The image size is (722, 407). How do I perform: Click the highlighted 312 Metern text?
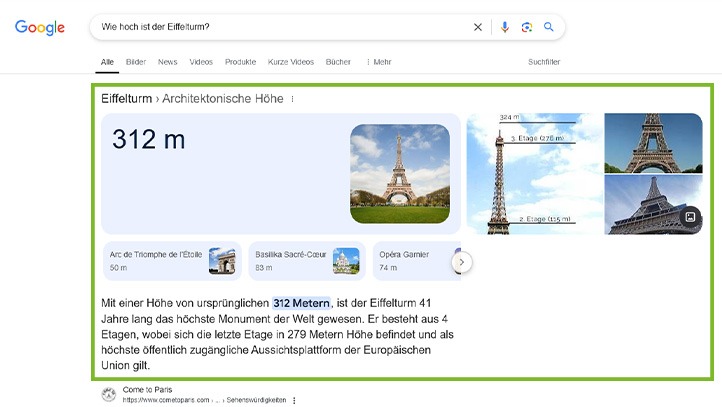tap(302, 303)
